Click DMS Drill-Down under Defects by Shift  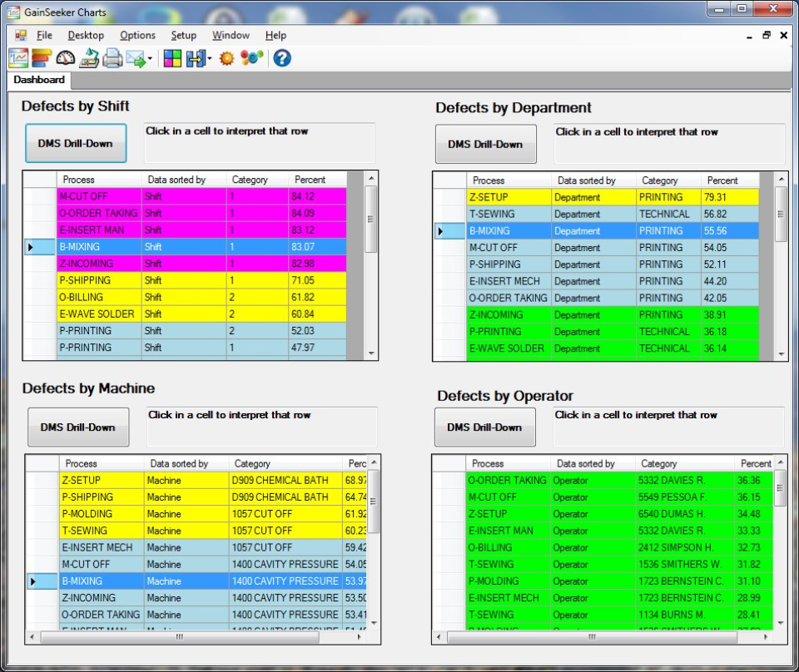(75, 142)
